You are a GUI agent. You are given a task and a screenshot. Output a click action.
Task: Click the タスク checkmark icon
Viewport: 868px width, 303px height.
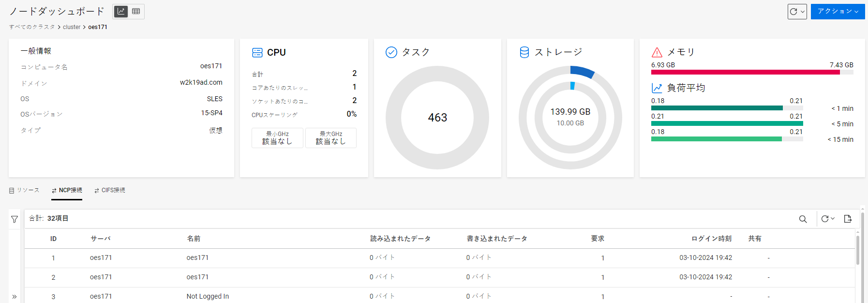[x=391, y=52]
